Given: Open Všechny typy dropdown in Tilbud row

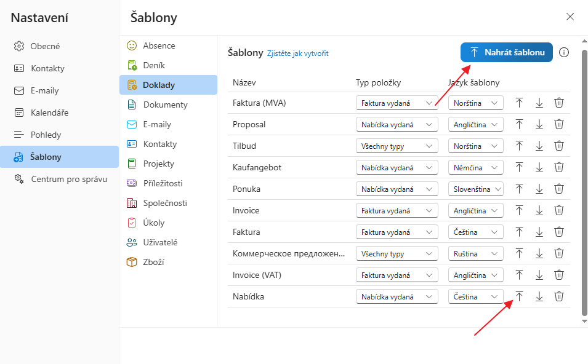Looking at the screenshot, I should (x=397, y=146).
